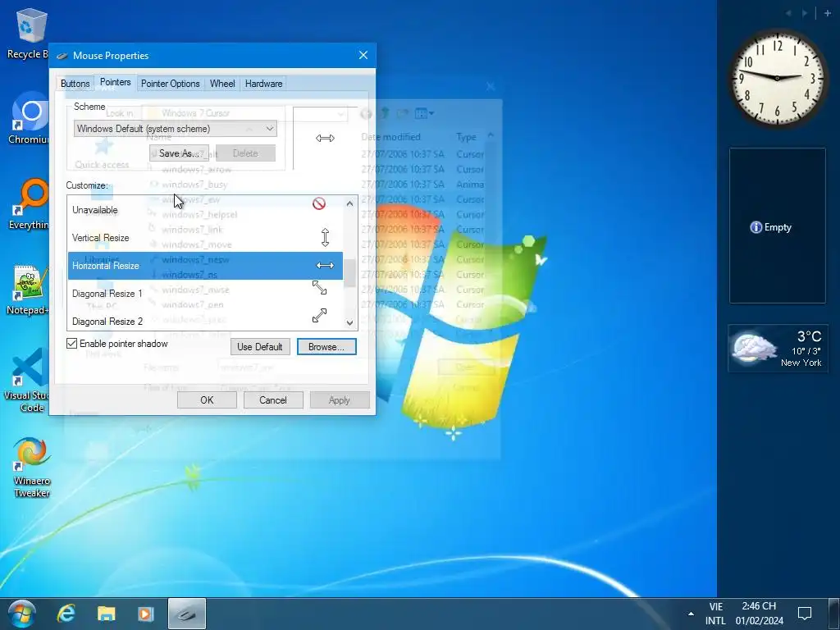This screenshot has height=630, width=840.
Task: Close the Mouse Properties dialog
Action: (x=363, y=55)
